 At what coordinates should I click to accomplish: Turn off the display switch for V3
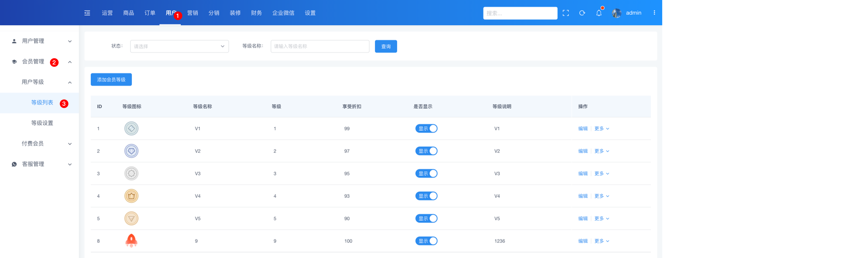tap(426, 173)
